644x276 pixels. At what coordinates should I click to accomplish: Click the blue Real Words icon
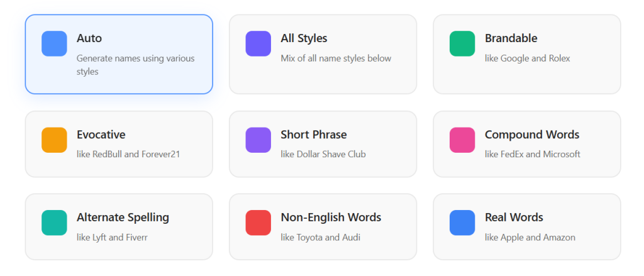[x=462, y=223]
